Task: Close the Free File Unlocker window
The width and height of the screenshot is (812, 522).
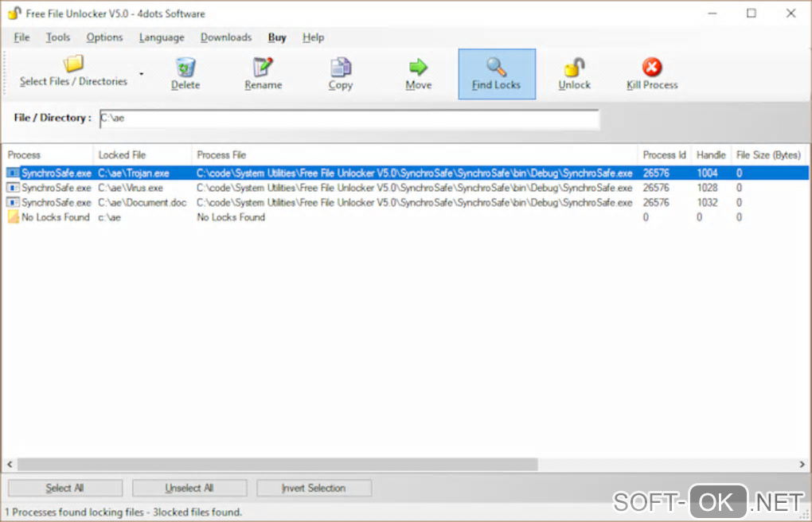Action: tap(791, 13)
